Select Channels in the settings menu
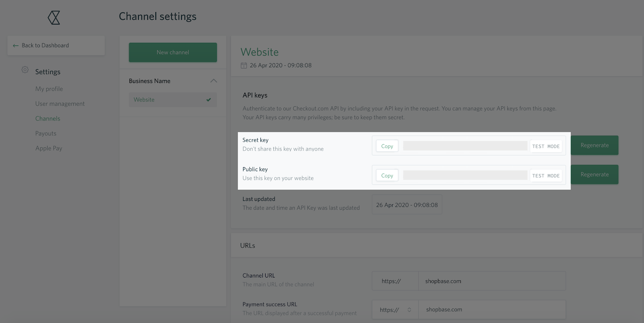The height and width of the screenshot is (323, 644). [47, 119]
